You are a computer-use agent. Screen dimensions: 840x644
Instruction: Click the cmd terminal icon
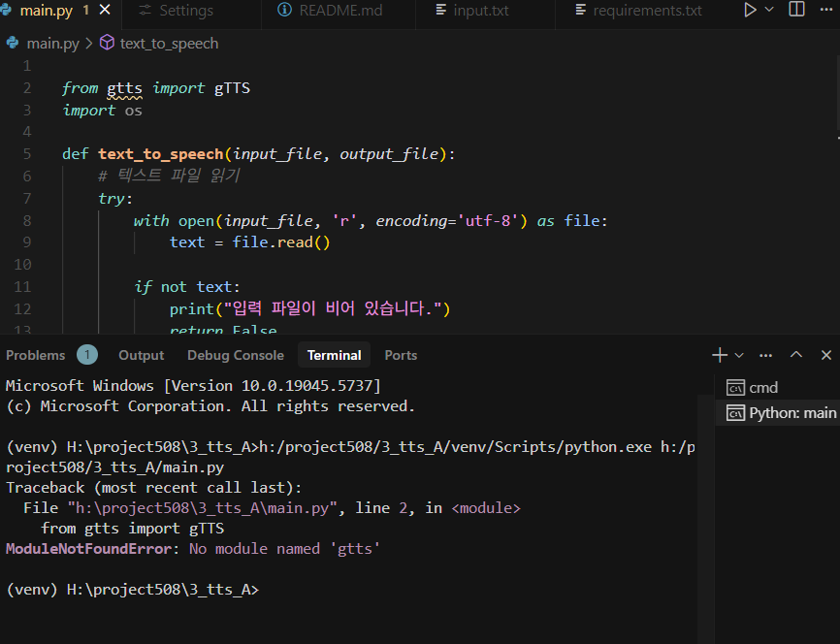[x=735, y=387]
